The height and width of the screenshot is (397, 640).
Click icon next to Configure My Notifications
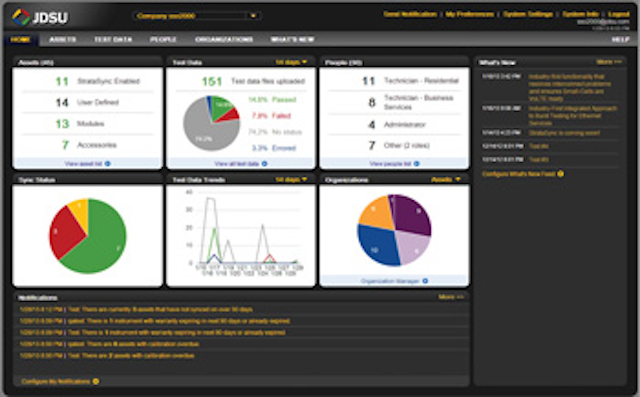pyautogui.click(x=96, y=381)
